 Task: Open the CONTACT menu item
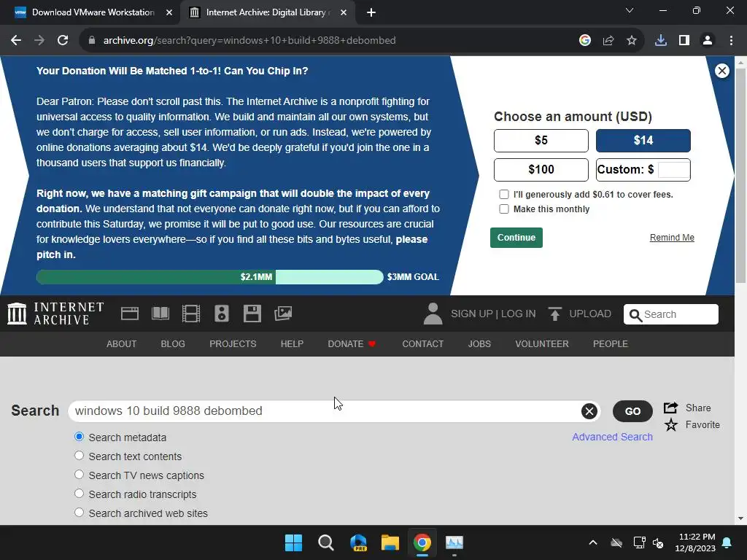pos(422,344)
